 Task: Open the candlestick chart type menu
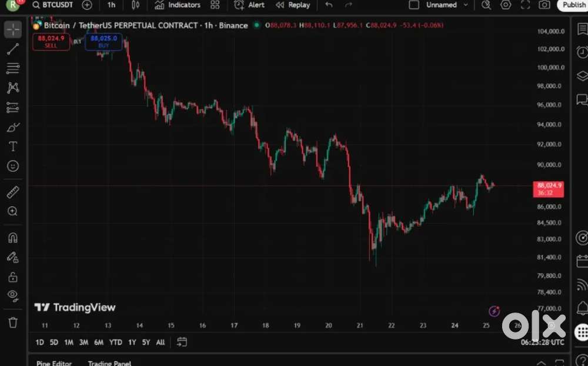coord(136,5)
